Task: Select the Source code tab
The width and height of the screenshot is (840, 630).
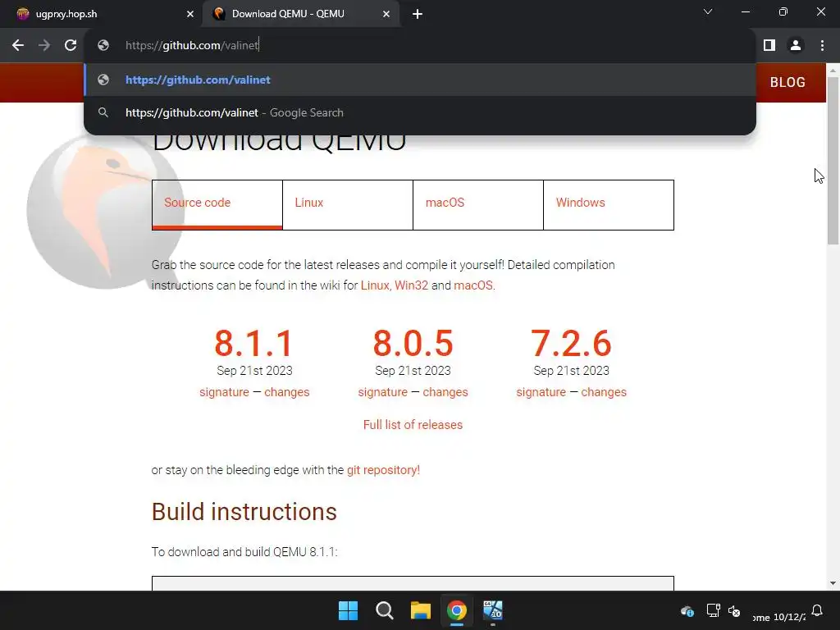Action: click(217, 204)
